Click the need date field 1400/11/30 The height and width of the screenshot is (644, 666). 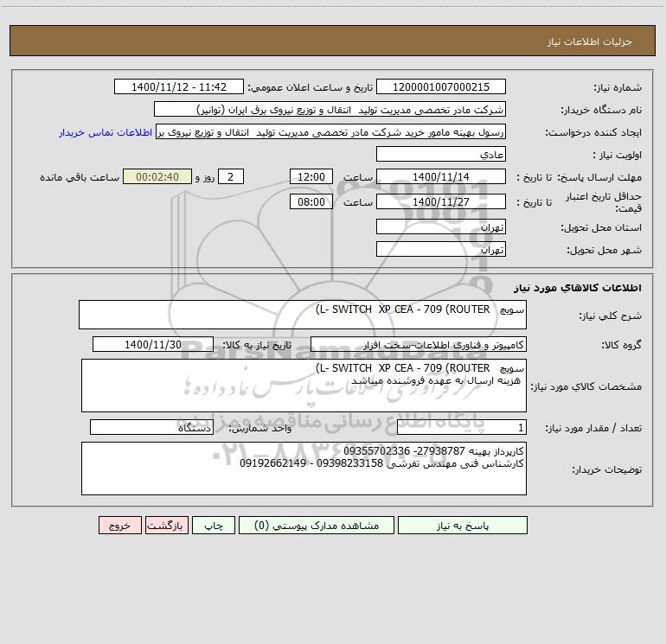(153, 344)
